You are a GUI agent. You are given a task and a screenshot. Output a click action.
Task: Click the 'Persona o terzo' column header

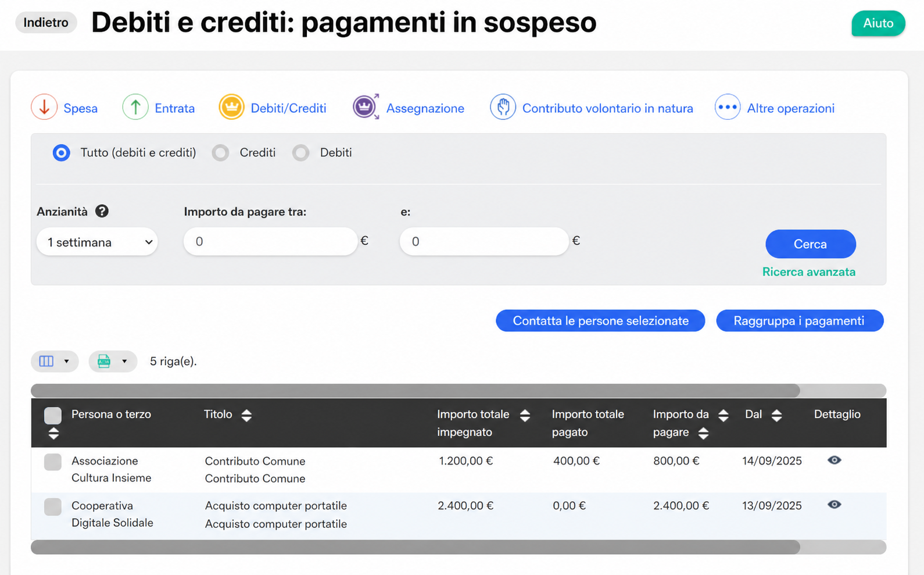(111, 415)
